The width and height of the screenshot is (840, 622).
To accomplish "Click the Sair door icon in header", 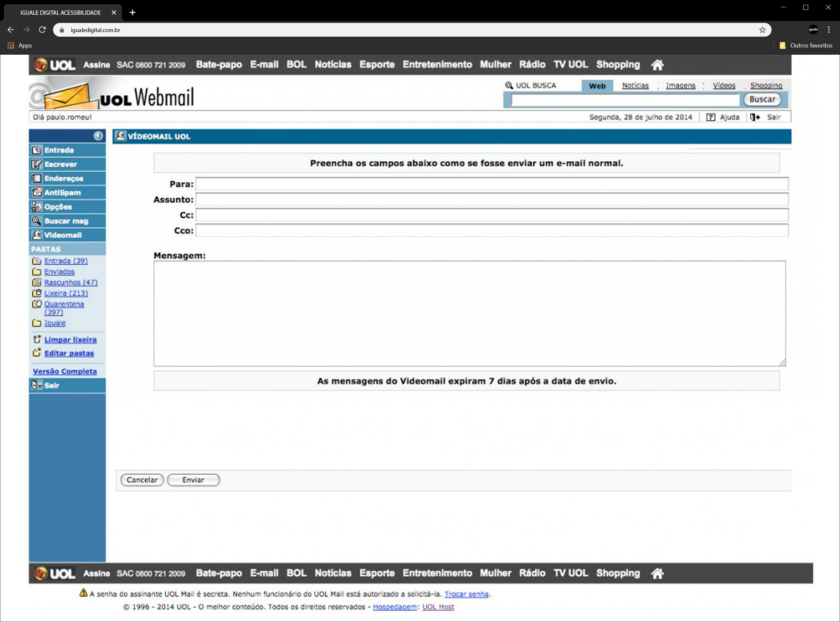I will (755, 117).
